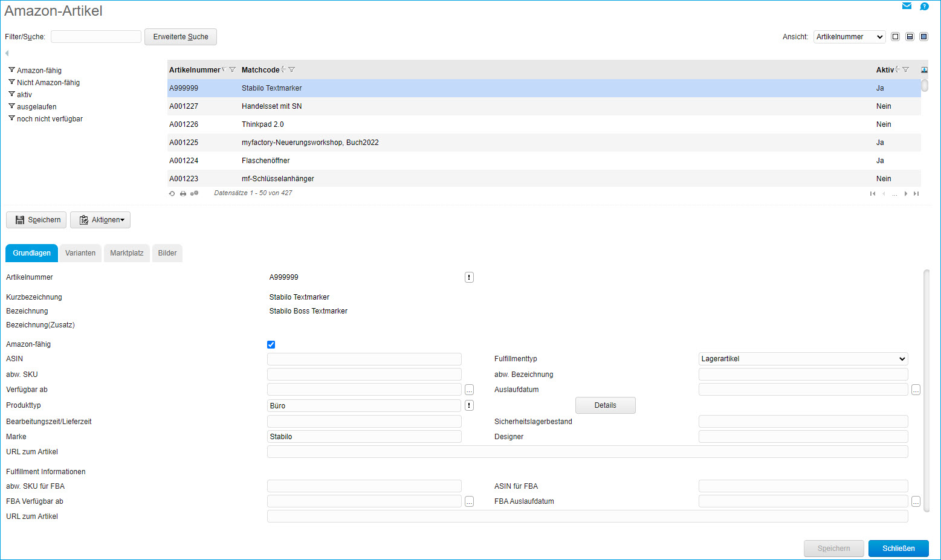Switch to the Varianten tab
Screen dimensions: 941x560
click(x=80, y=253)
